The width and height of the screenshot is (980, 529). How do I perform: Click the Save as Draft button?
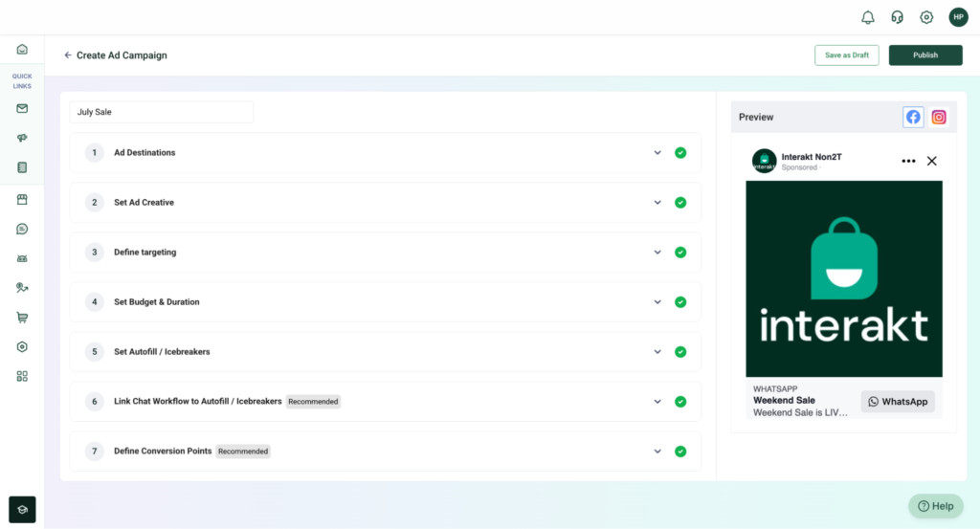pyautogui.click(x=846, y=55)
